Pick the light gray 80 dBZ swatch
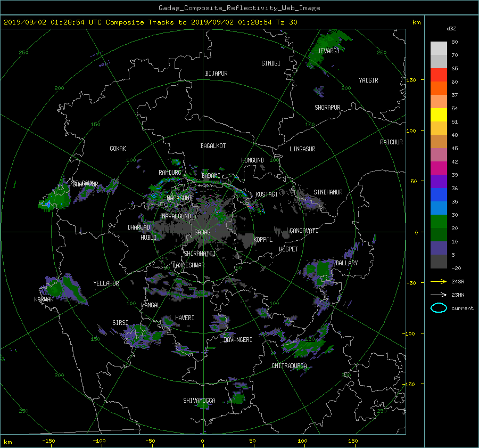The image size is (479, 448). click(439, 48)
